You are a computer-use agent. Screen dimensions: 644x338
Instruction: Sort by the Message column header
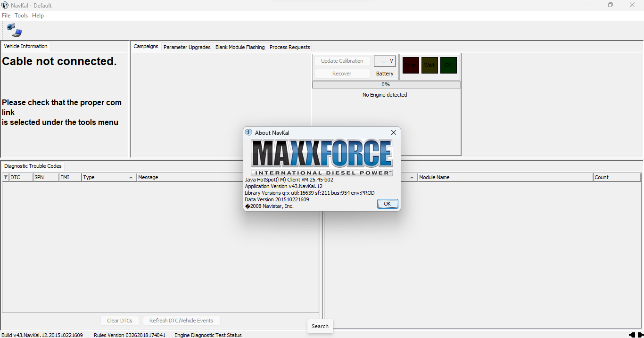tap(190, 177)
